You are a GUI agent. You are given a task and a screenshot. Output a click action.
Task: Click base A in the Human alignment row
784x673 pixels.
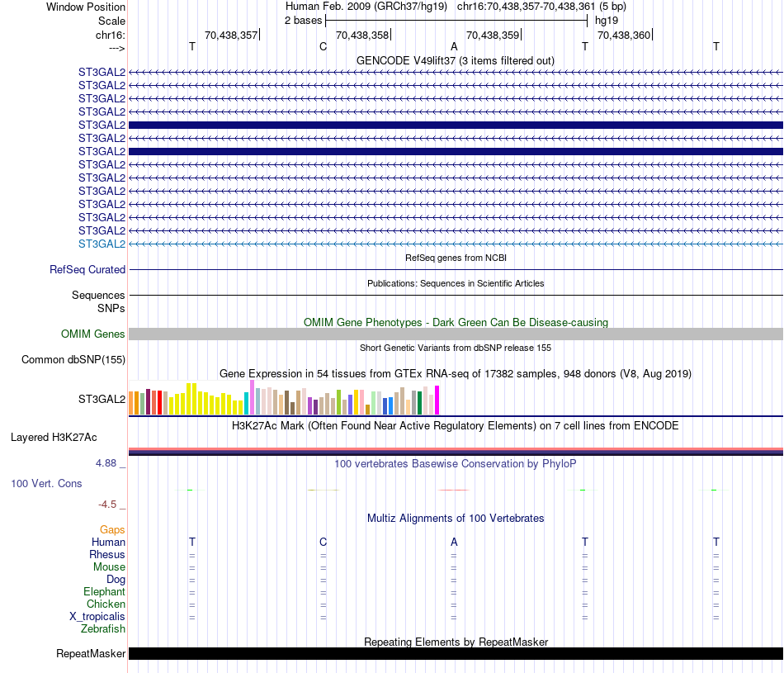454,542
